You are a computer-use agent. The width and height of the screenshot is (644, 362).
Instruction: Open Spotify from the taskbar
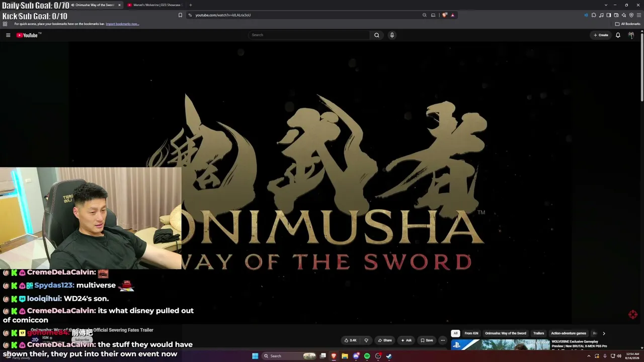[367, 356]
